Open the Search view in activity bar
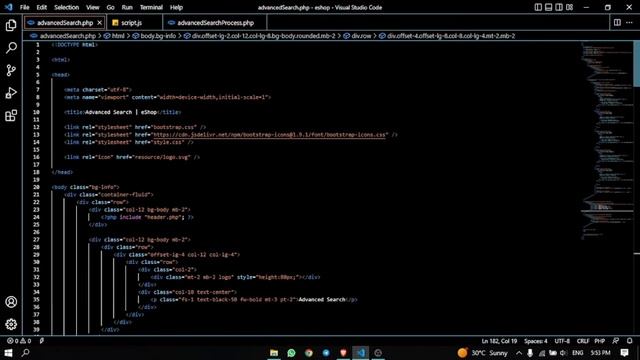 tap(11, 48)
